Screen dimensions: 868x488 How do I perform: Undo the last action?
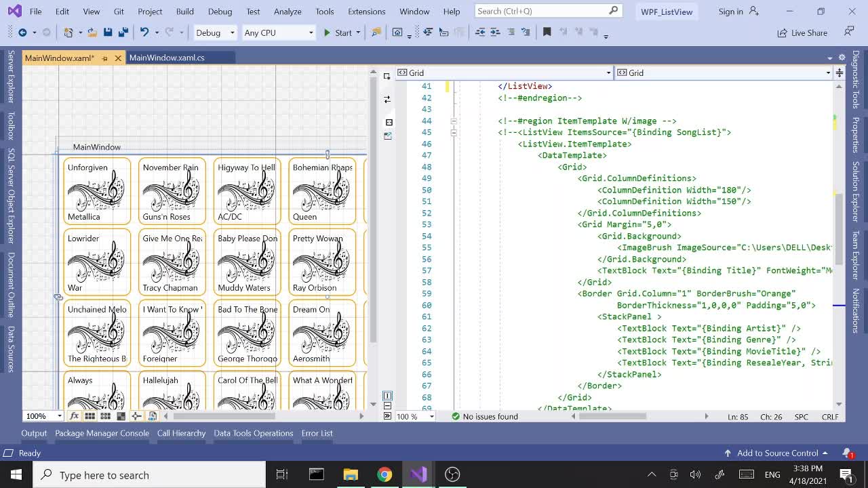click(144, 33)
